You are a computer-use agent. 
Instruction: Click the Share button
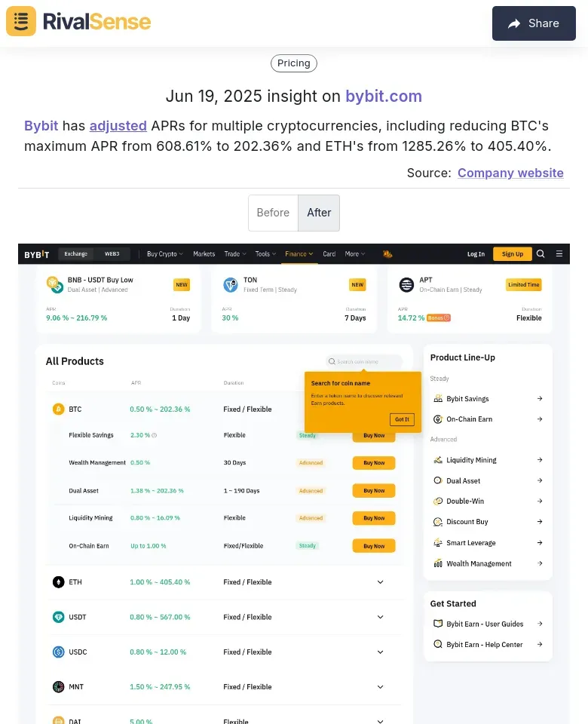click(x=534, y=23)
